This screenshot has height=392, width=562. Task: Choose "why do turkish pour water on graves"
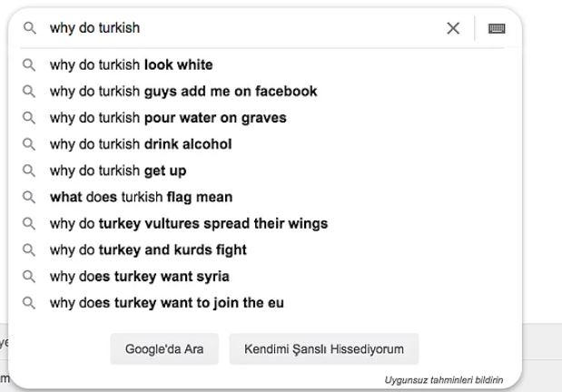pyautogui.click(x=168, y=118)
